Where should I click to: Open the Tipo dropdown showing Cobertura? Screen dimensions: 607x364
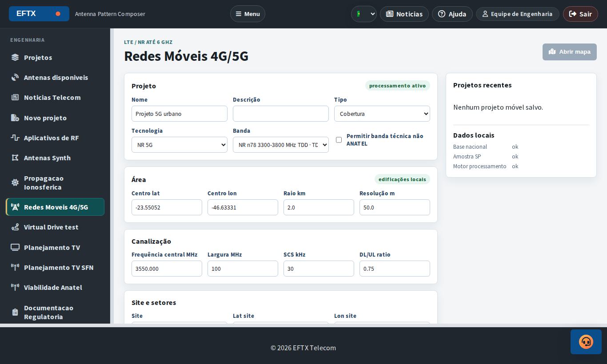(382, 114)
